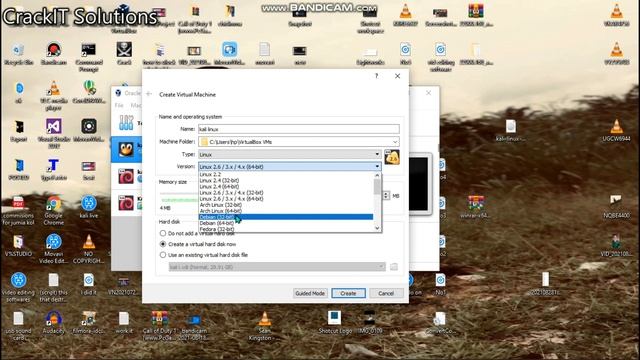The height and width of the screenshot is (360, 640).
Task: Select Arch Linux (64-bit) version entry
Action: click(286, 211)
